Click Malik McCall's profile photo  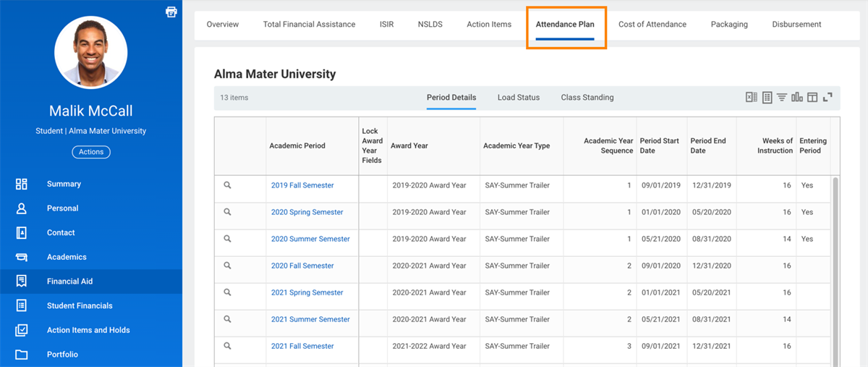pyautogui.click(x=91, y=51)
